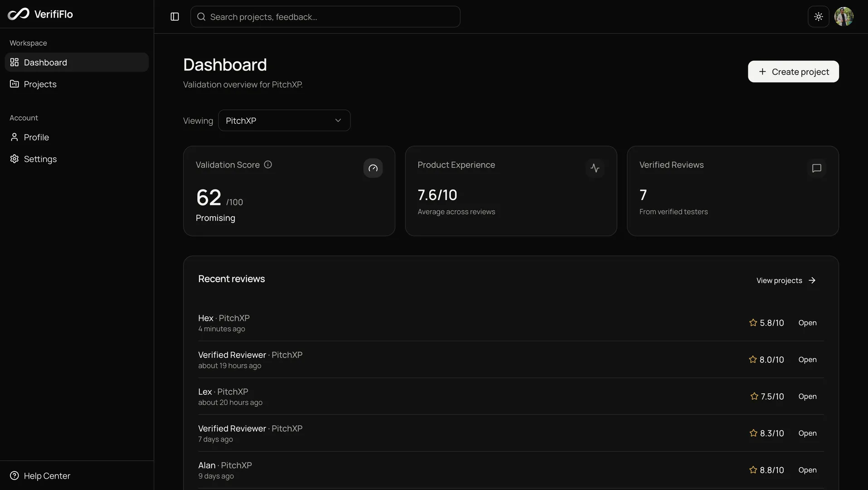Screen dimensions: 868x490
Task: Click the star icon beside 5.8/10
Action: tap(753, 323)
